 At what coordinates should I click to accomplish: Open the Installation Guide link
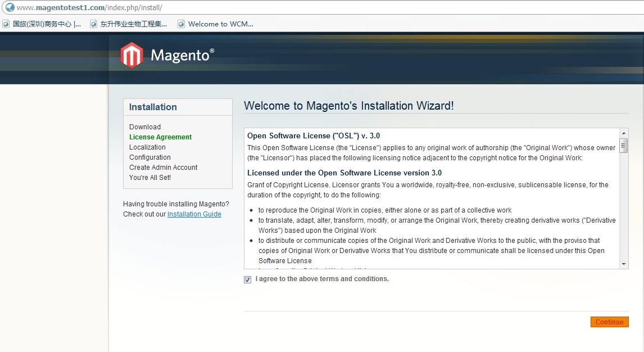point(194,214)
